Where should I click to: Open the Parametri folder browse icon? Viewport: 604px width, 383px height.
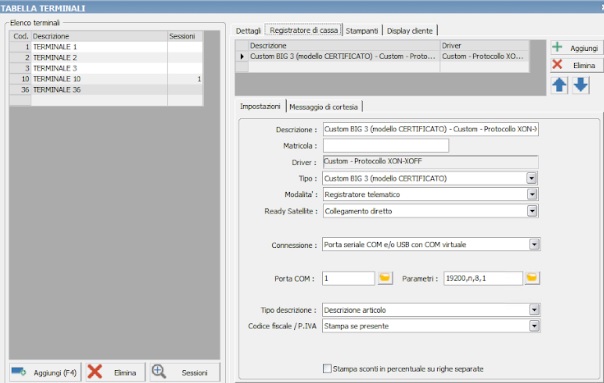[532, 278]
